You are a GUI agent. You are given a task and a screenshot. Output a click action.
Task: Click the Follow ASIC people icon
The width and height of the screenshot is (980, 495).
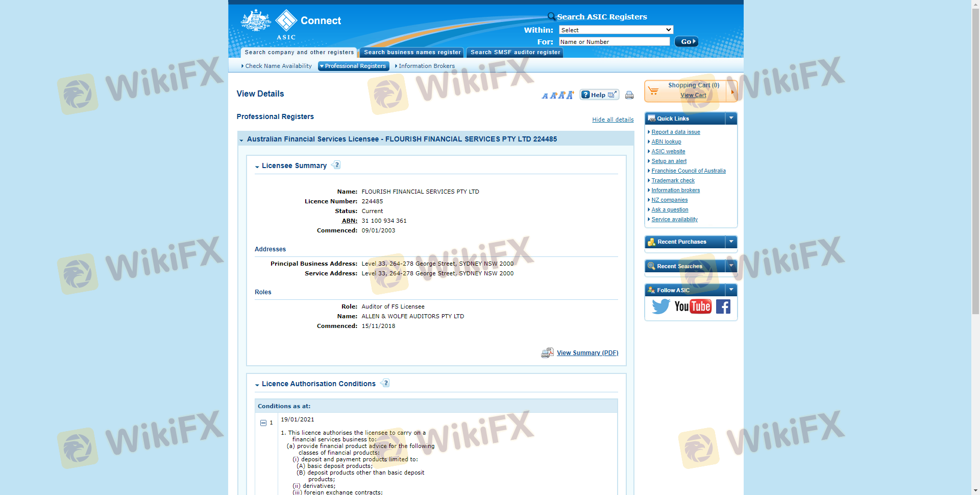[x=651, y=290]
